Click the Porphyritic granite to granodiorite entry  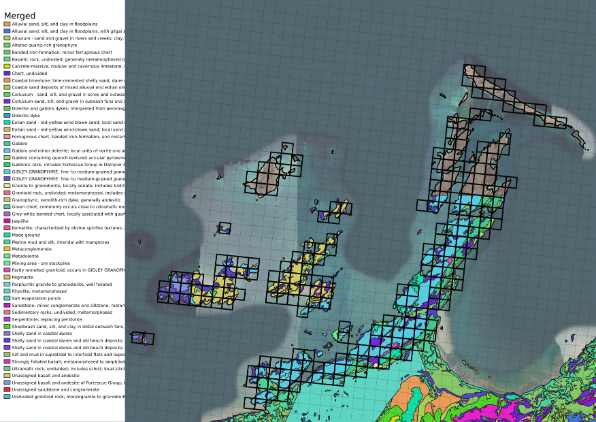[62, 284]
